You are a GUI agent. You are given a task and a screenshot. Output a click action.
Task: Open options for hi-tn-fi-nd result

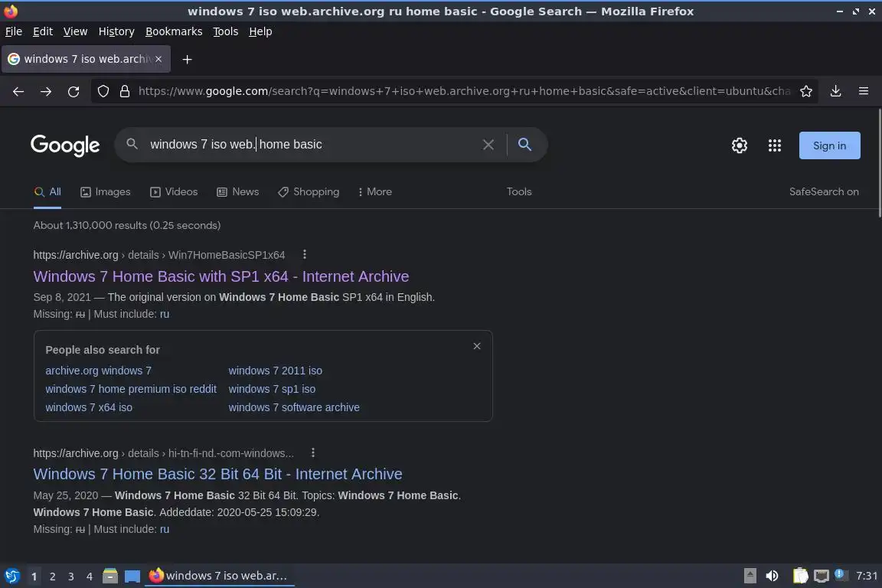313,452
